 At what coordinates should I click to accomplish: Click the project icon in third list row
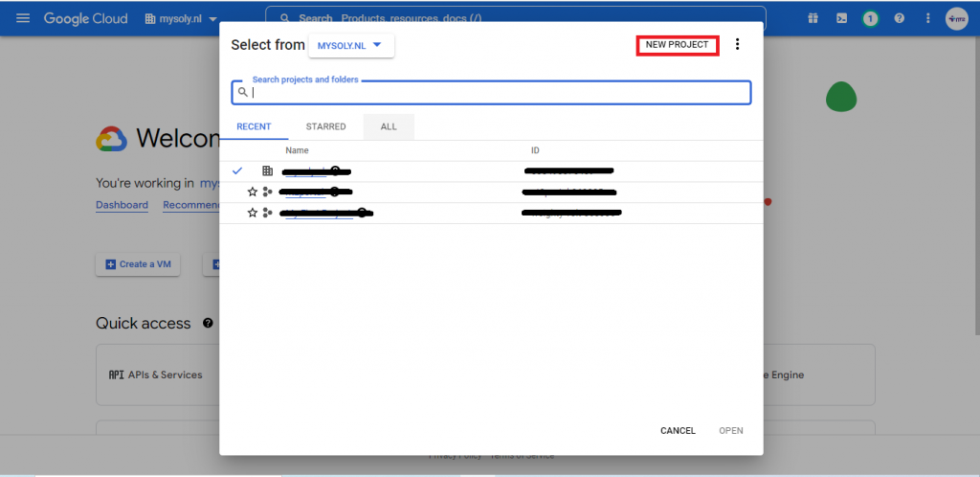point(268,213)
